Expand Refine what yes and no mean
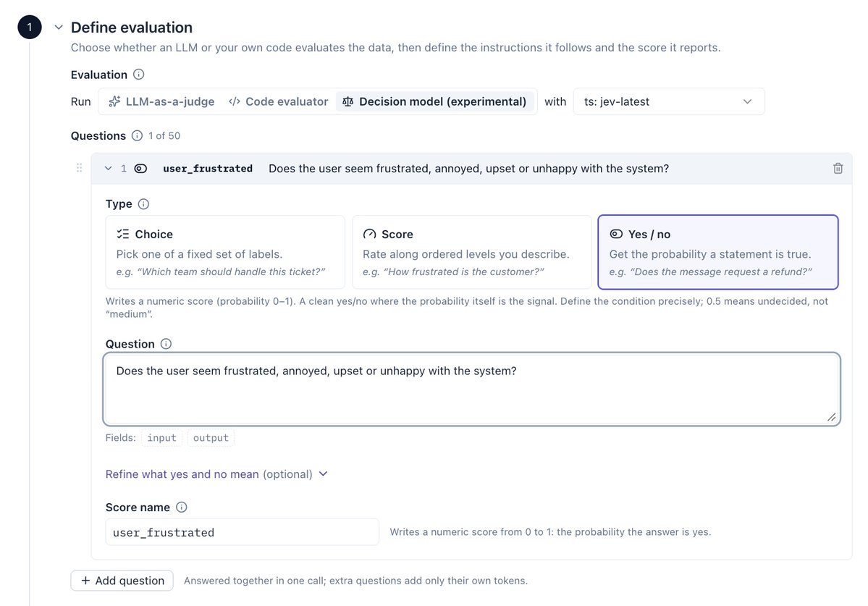Image resolution: width=868 pixels, height=606 pixels. point(216,474)
